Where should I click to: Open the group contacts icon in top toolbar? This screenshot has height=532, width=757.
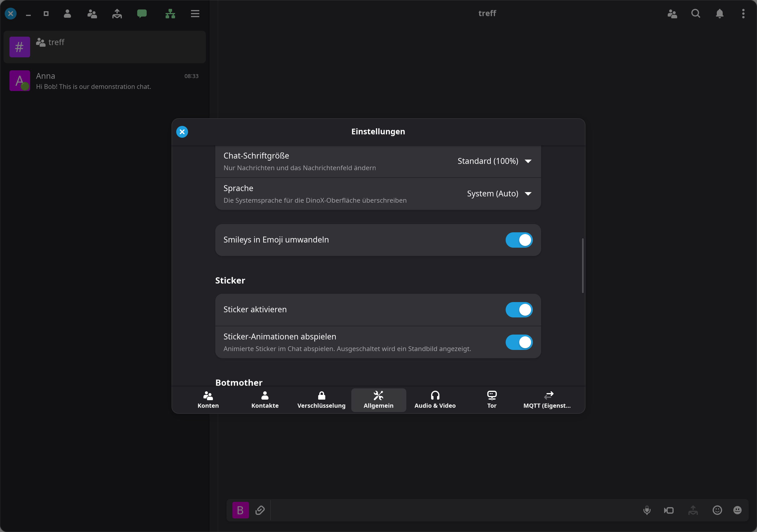[92, 14]
